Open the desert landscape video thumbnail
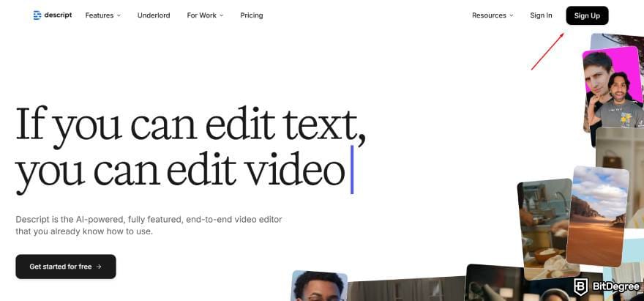Screen dimensions: 644x301 coord(598,216)
